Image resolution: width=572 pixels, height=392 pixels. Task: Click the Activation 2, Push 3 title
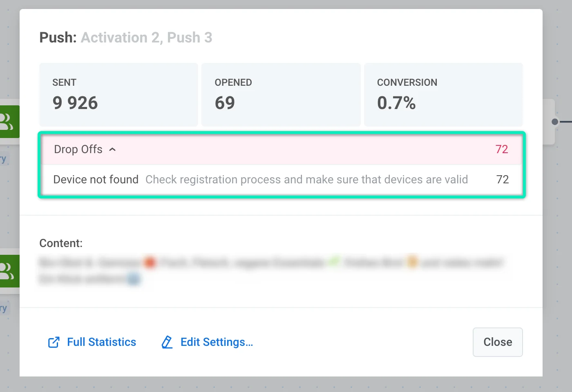click(146, 38)
